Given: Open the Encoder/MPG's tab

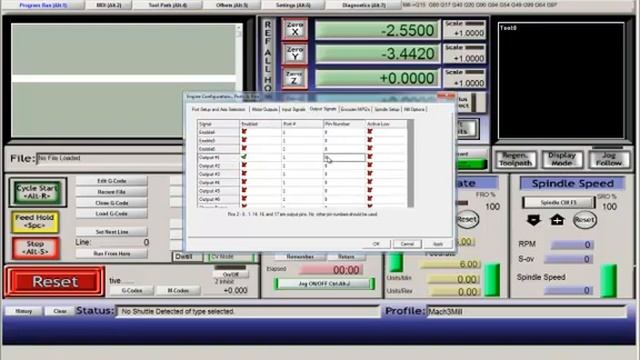Looking at the screenshot, I should pyautogui.click(x=355, y=109).
